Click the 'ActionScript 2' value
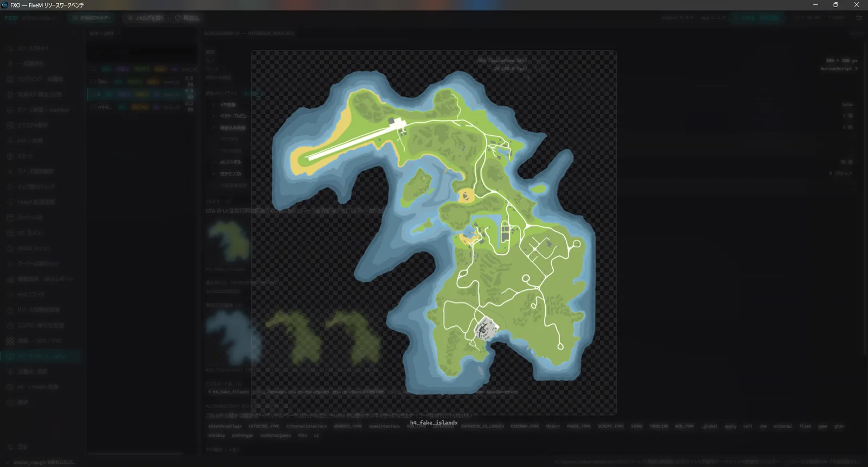Viewport: 868px width, 467px height. [x=839, y=69]
